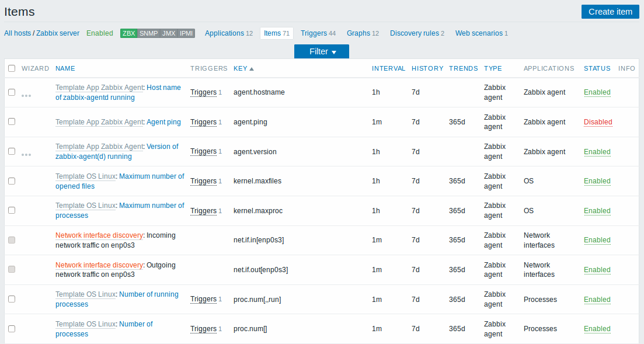Open the Zabbix server host link
644x344 pixels.
pyautogui.click(x=58, y=33)
